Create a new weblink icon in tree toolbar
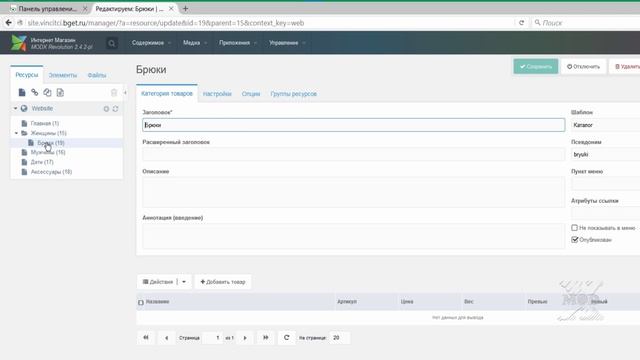The width and height of the screenshot is (640, 360). (x=35, y=93)
